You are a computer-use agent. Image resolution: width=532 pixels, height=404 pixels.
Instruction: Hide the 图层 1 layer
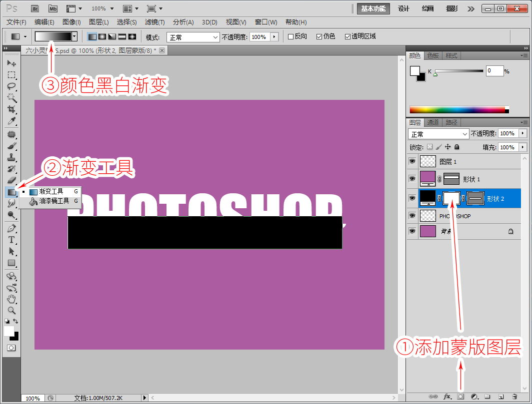(412, 161)
